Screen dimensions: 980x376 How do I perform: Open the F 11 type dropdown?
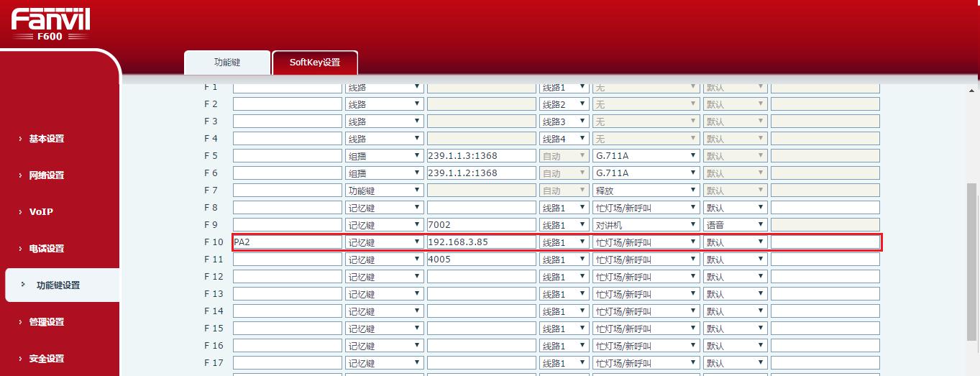tap(384, 260)
